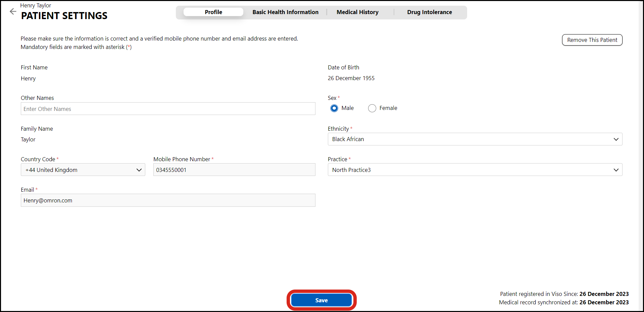Click the Ethnicity dropdown chevron arrow

616,139
